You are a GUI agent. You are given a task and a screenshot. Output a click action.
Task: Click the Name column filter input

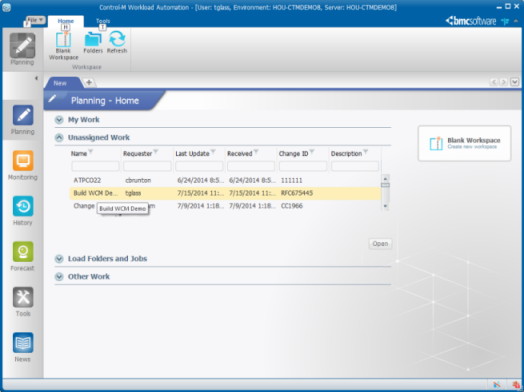[95, 166]
